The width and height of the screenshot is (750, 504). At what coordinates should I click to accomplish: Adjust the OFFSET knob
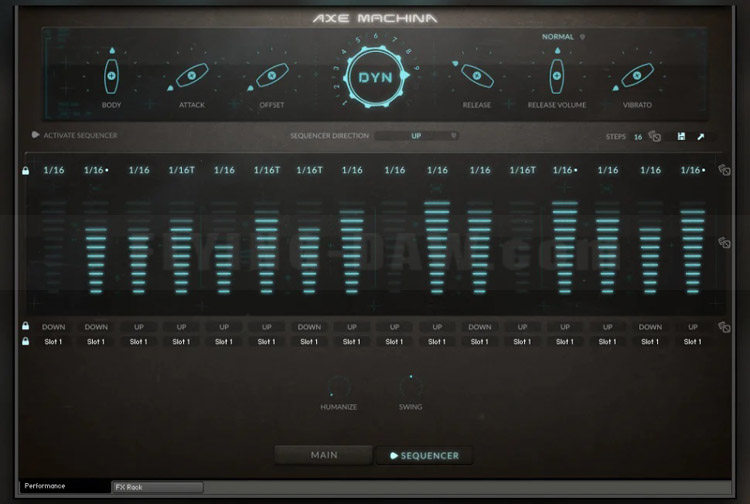[x=272, y=75]
